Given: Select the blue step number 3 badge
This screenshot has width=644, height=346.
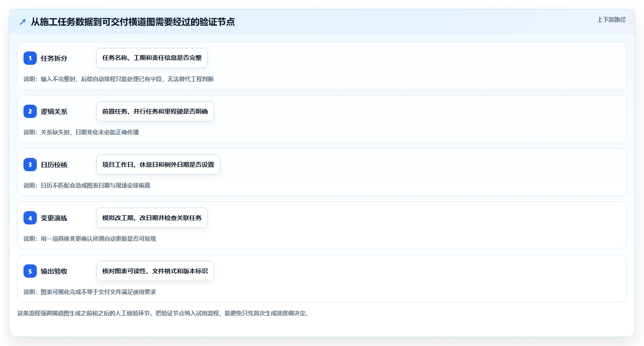Looking at the screenshot, I should tap(30, 165).
